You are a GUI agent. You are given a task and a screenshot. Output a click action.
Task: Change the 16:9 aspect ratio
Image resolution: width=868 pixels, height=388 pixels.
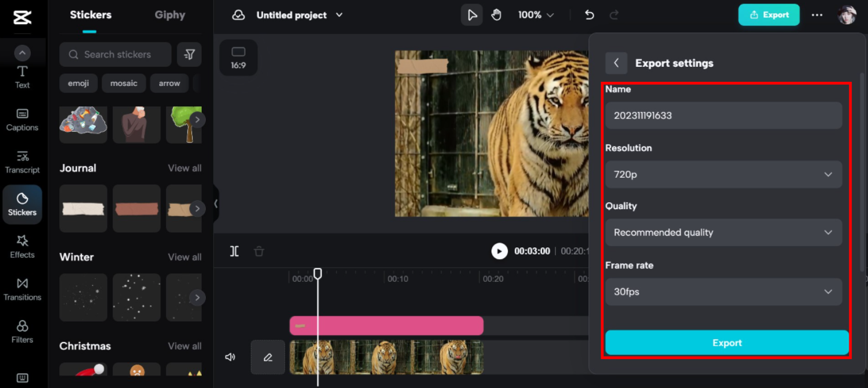(238, 58)
